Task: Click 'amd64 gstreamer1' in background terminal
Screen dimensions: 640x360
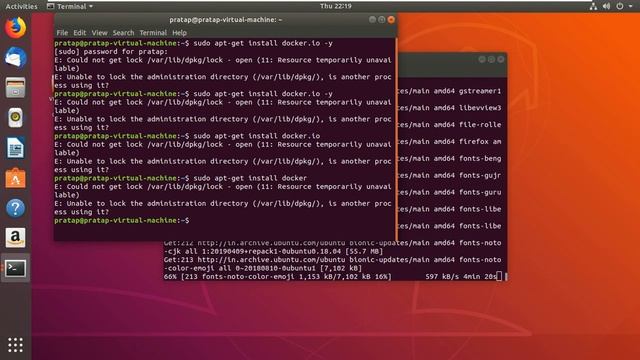Action: click(467, 91)
